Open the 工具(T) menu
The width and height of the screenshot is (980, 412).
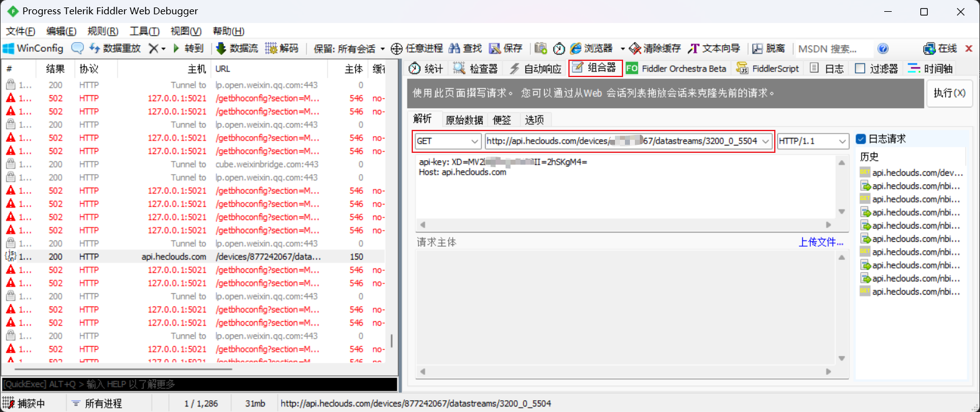[x=144, y=31]
